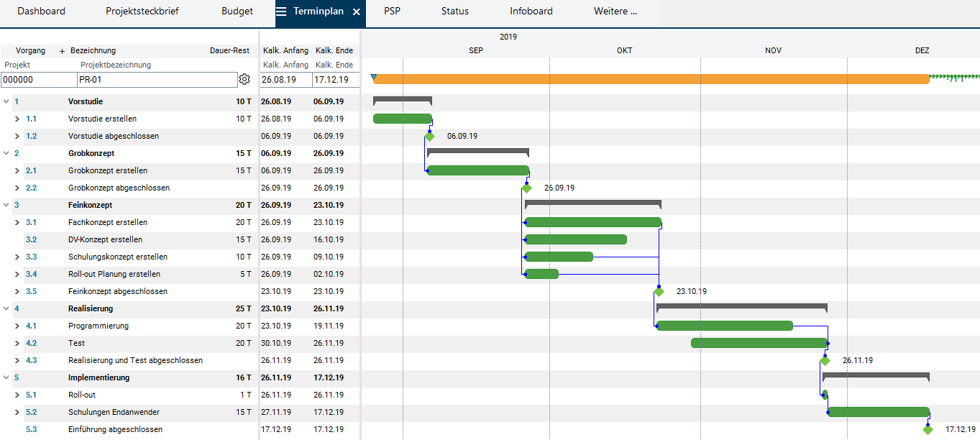Viewport: 980px width, 440px height.
Task: Collapse the Feinkonzept phase chevron
Action: point(6,205)
